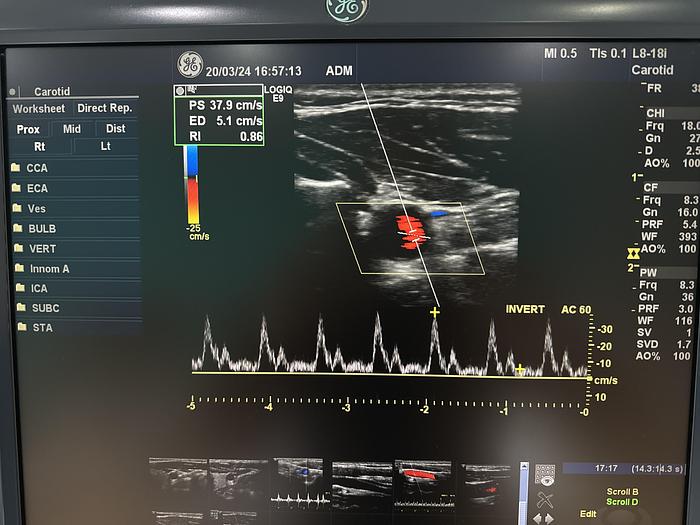Click the crossed-tools delete icon
The image size is (700, 525).
point(545,500)
